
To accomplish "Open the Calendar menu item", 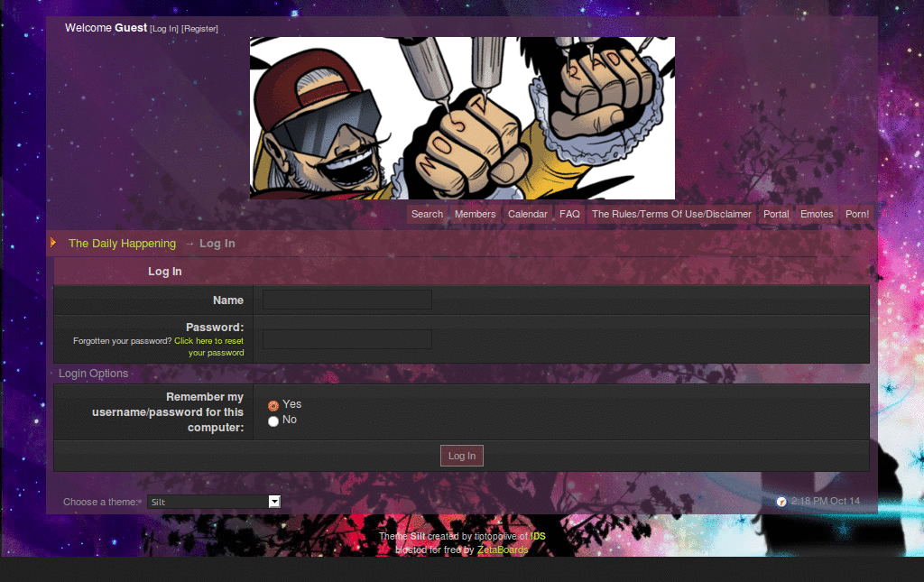I will point(527,215).
